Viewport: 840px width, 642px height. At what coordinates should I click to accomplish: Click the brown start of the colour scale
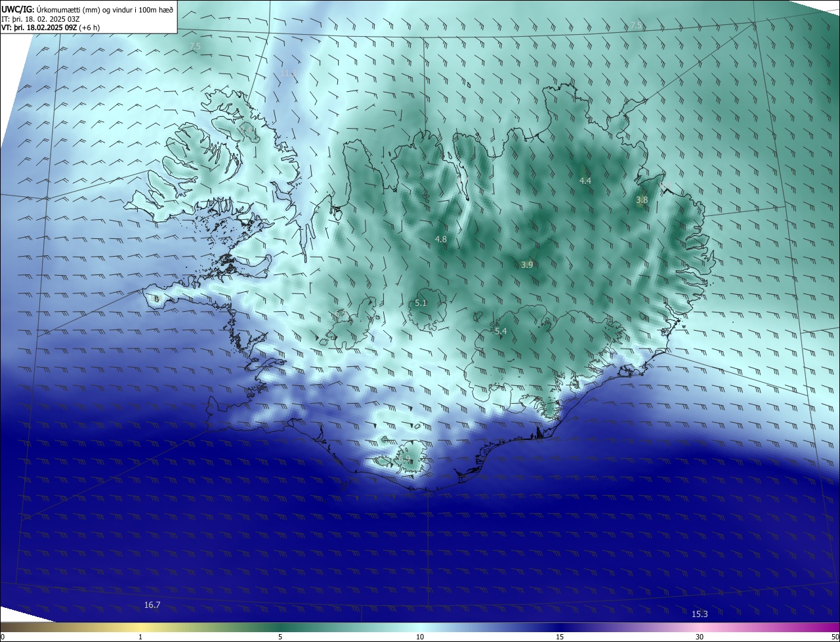tap(8, 627)
